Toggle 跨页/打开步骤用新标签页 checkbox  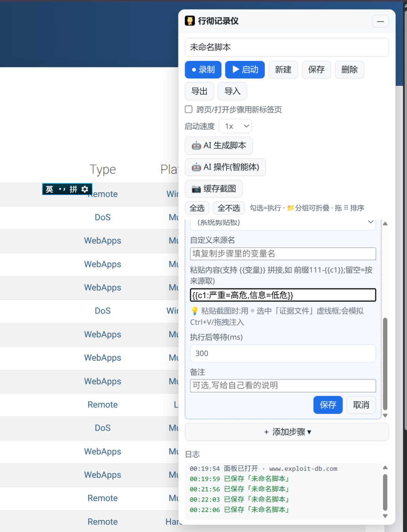point(189,109)
